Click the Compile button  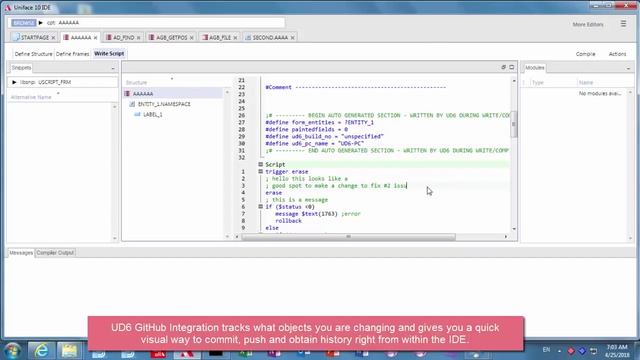(585, 54)
